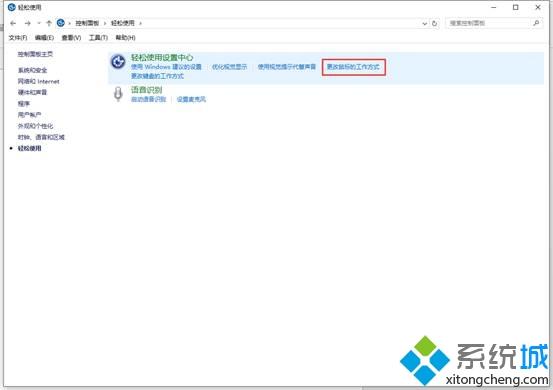Image resolution: width=553 pixels, height=390 pixels.
Task: Maximize the 轻松使用 window
Action: tap(516, 7)
